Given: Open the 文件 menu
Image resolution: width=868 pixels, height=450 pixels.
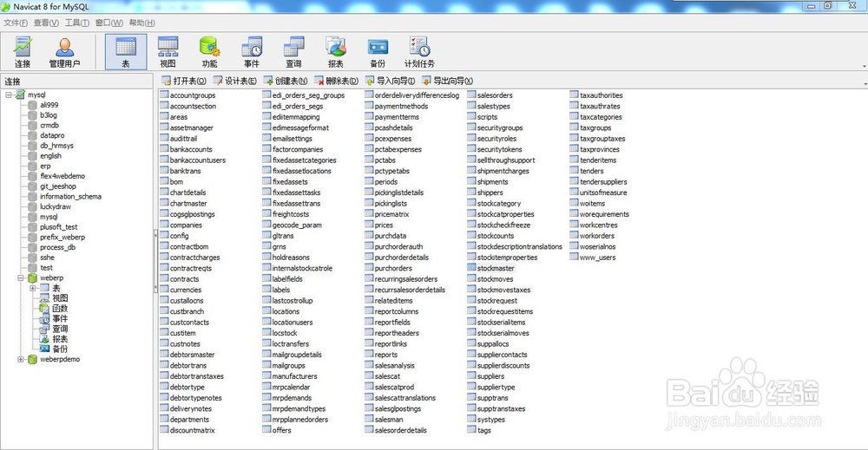Looking at the screenshot, I should 16,23.
